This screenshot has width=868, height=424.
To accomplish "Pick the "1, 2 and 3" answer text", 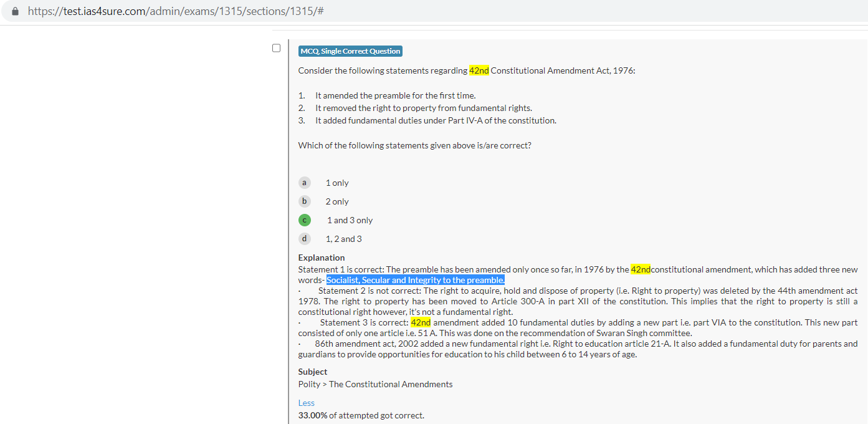I will pyautogui.click(x=343, y=239).
